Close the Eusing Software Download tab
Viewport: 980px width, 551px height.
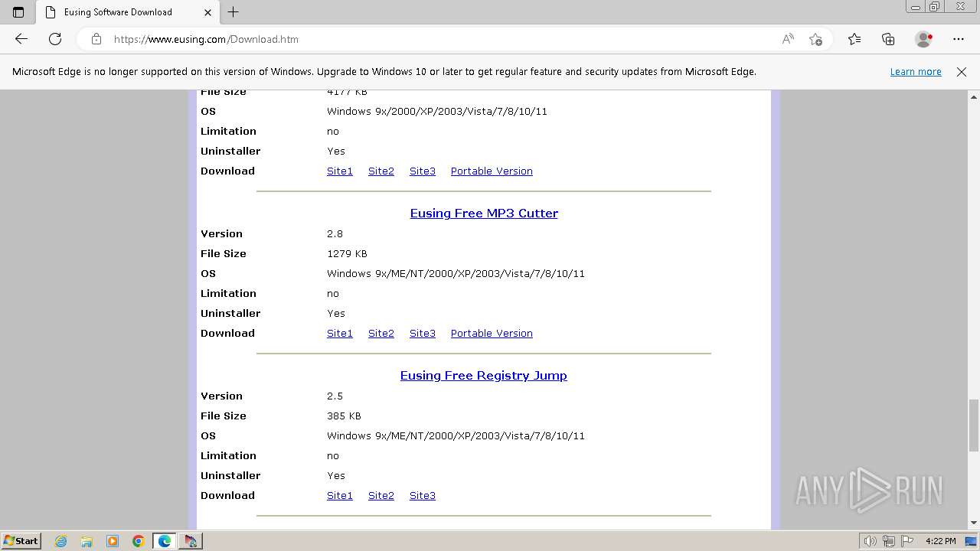point(207,12)
